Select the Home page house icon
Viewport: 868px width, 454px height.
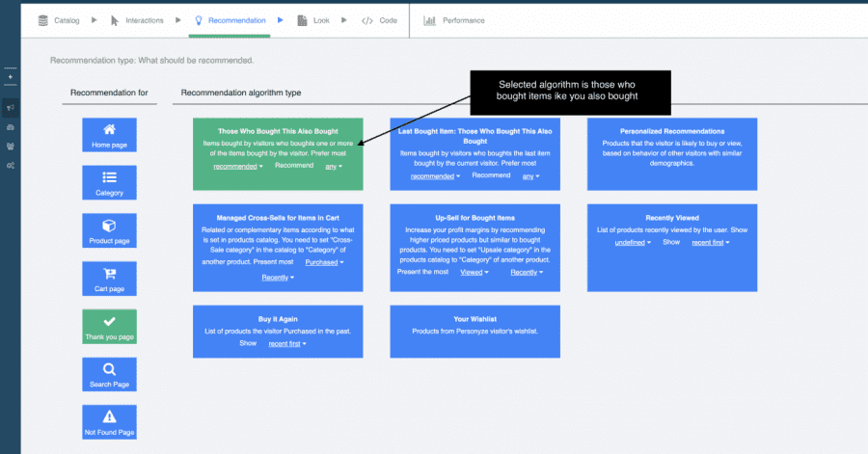[109, 129]
